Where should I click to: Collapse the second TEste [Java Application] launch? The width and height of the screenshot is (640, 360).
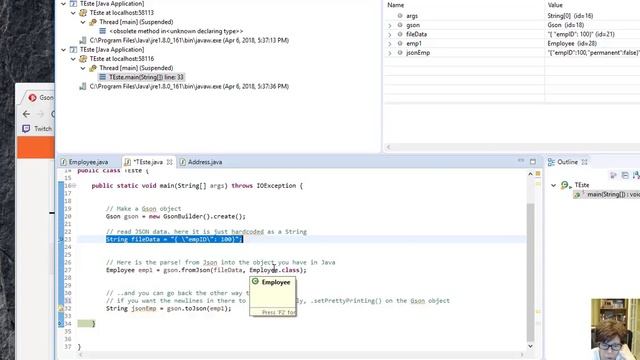63,50
